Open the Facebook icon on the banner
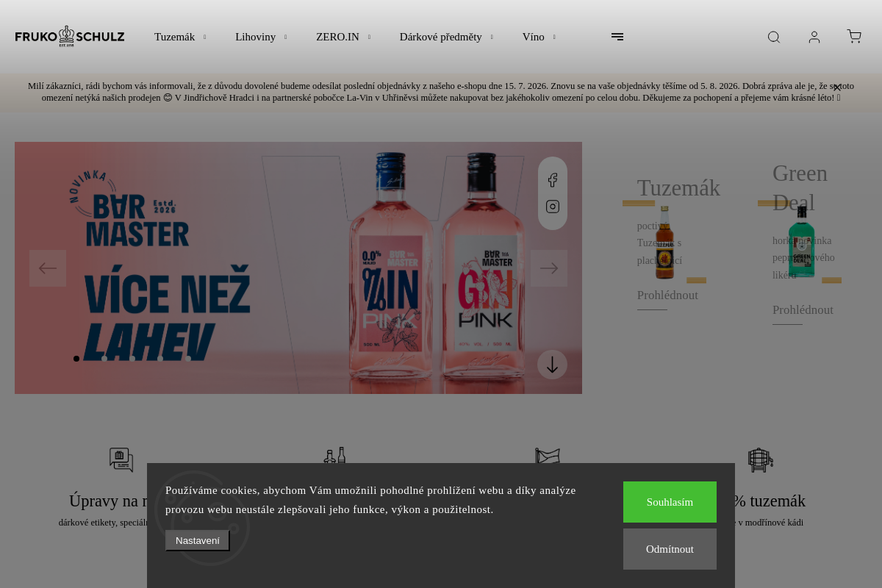882x588 pixels. 553,180
